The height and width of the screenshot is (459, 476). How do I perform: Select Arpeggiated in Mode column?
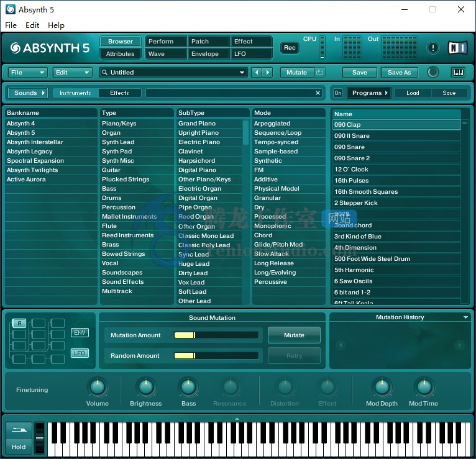coord(288,124)
